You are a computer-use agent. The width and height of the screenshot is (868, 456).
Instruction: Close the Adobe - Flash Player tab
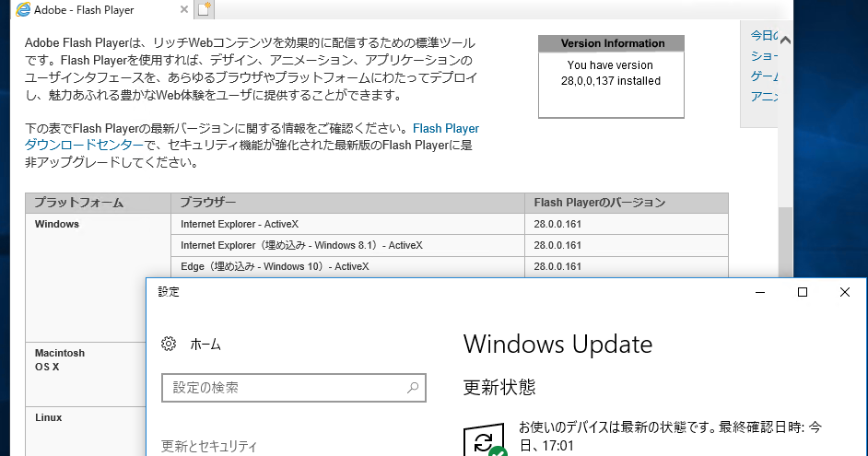184,9
